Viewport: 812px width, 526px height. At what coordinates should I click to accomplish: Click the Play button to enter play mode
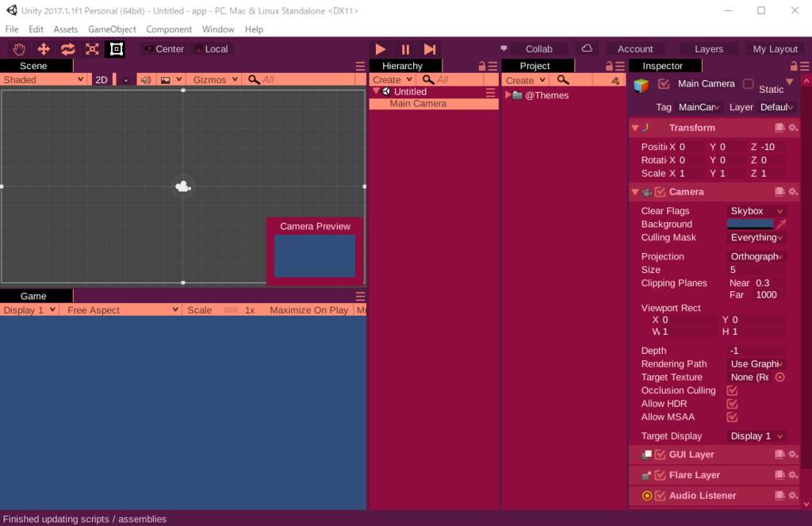[380, 48]
